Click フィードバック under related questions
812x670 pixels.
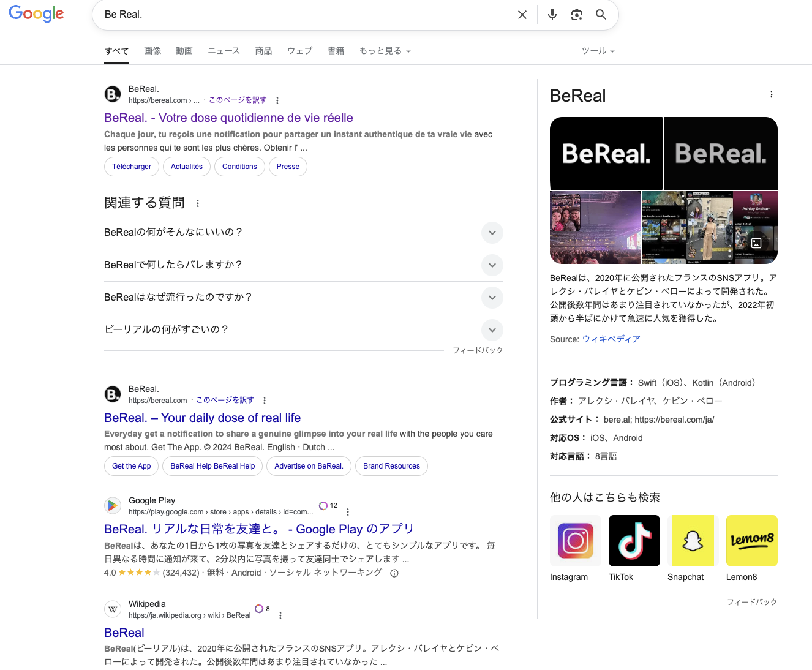478,350
